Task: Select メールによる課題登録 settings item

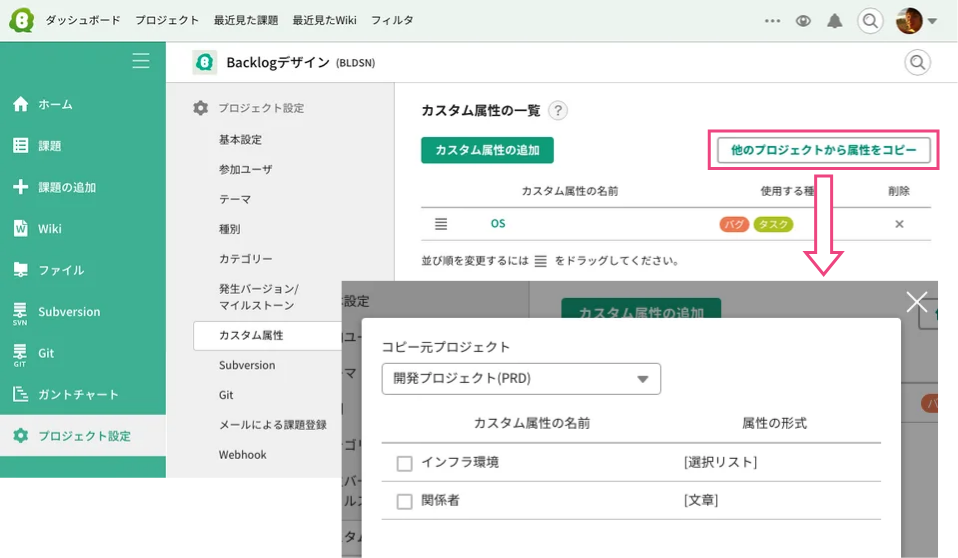Action: pyautogui.click(x=272, y=425)
